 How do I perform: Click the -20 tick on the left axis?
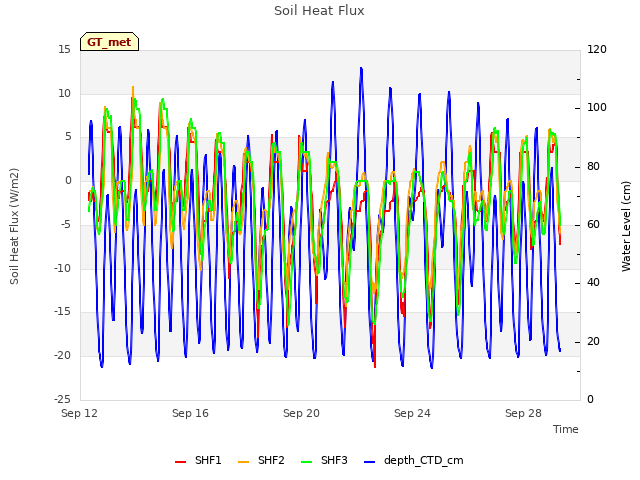[63, 356]
